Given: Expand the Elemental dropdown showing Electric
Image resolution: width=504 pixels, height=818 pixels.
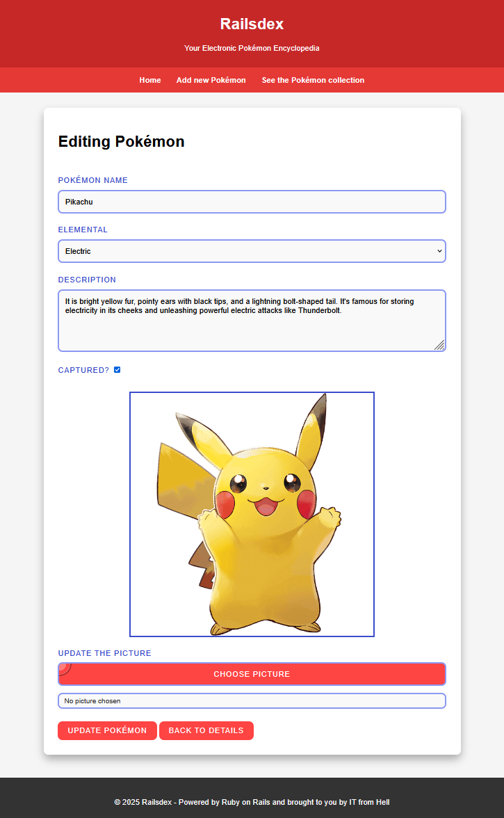Looking at the screenshot, I should [x=252, y=251].
